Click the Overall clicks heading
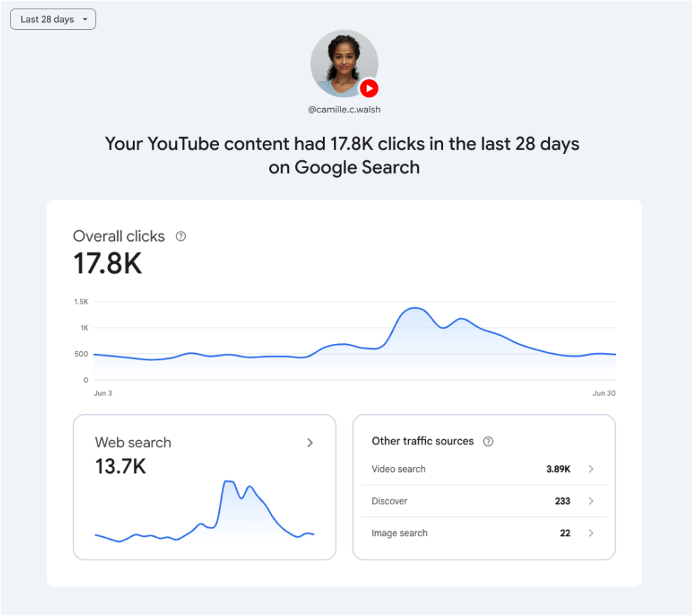This screenshot has width=693, height=616. click(x=119, y=237)
